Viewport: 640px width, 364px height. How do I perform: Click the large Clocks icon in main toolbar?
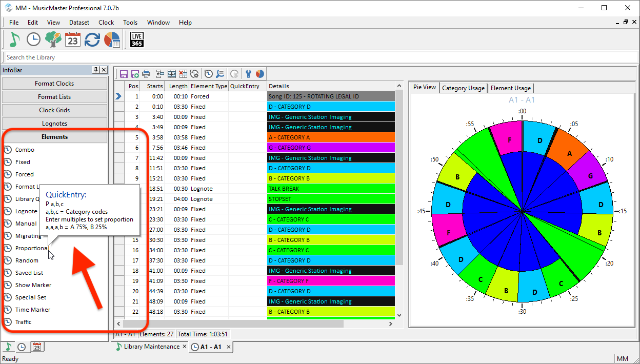33,39
